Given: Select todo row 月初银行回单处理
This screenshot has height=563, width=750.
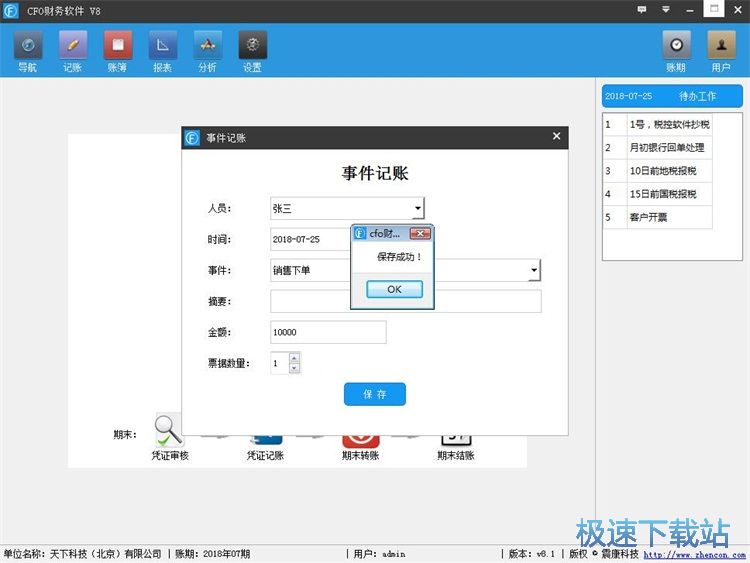Looking at the screenshot, I should click(x=658, y=147).
